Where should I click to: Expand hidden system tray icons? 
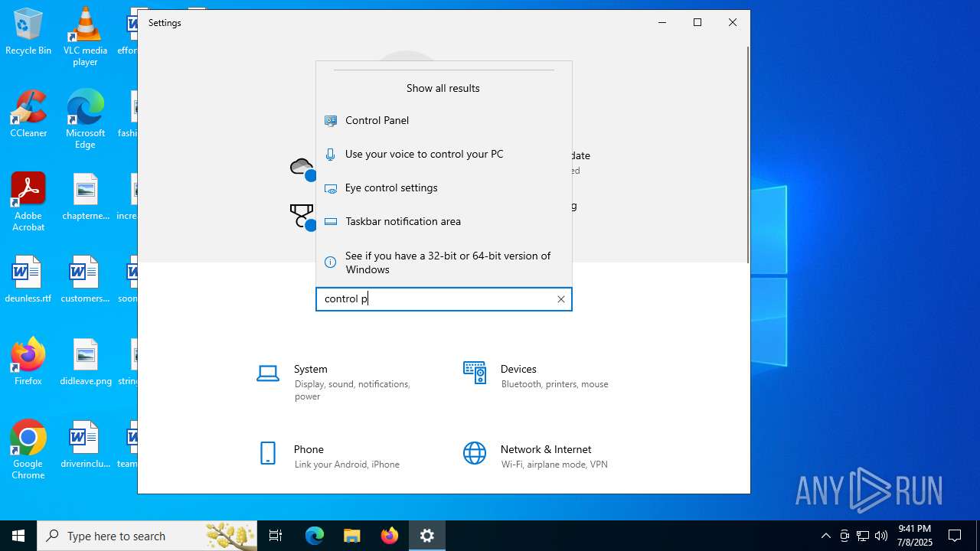click(825, 536)
